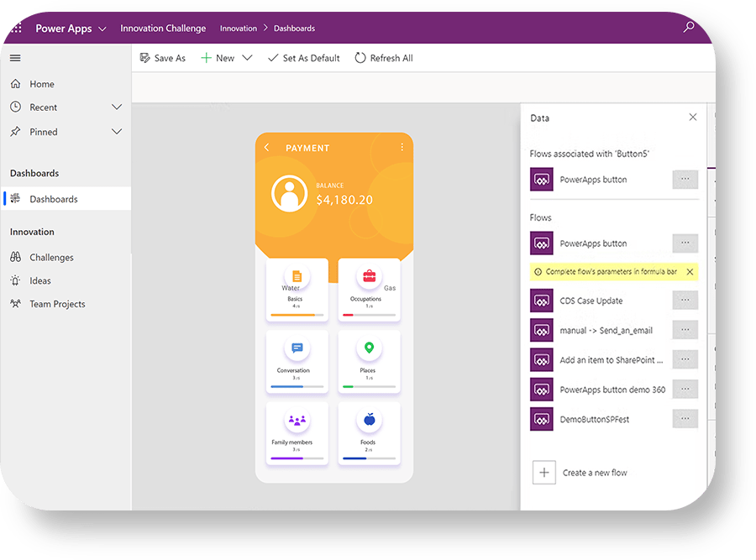756x560 pixels.
Task: Click the back arrow on the Payment screen
Action: [266, 148]
